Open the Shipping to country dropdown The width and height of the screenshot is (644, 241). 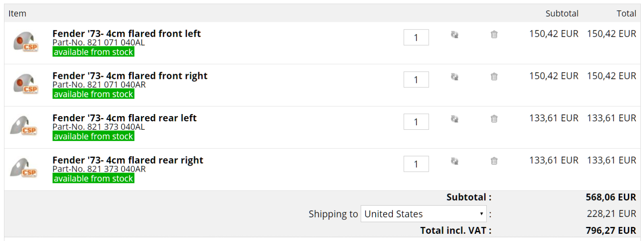423,214
